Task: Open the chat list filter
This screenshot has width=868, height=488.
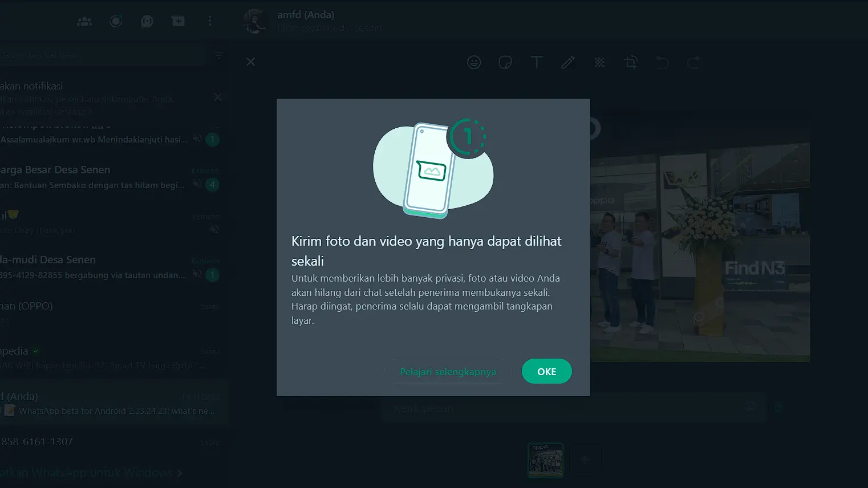Action: pyautogui.click(x=218, y=55)
